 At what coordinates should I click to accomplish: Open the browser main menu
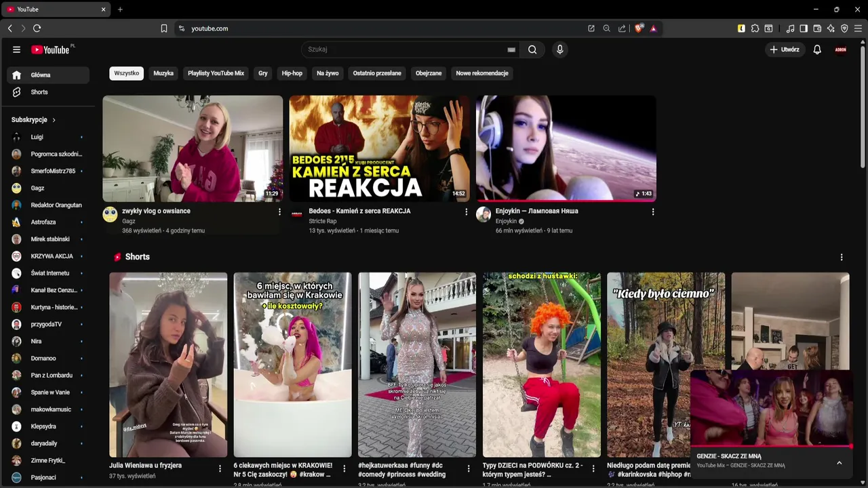coord(859,28)
